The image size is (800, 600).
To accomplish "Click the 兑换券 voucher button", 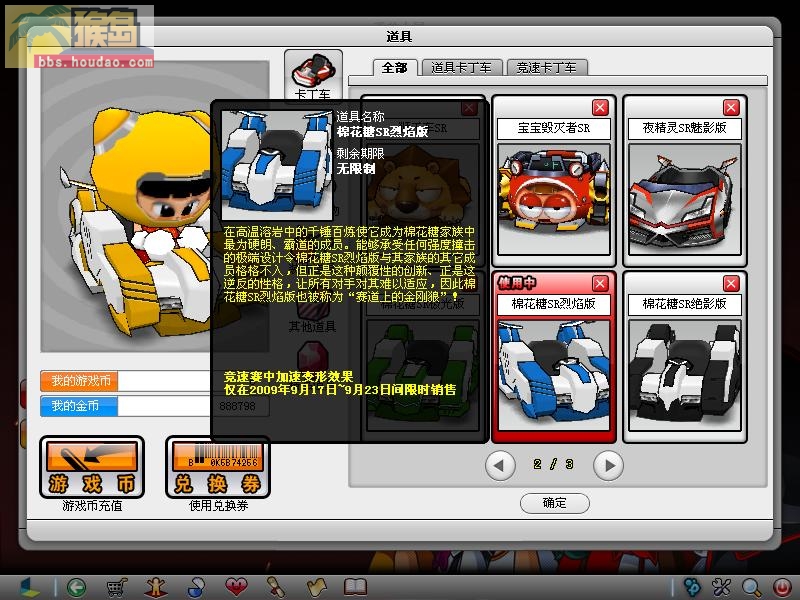I will point(218,467).
